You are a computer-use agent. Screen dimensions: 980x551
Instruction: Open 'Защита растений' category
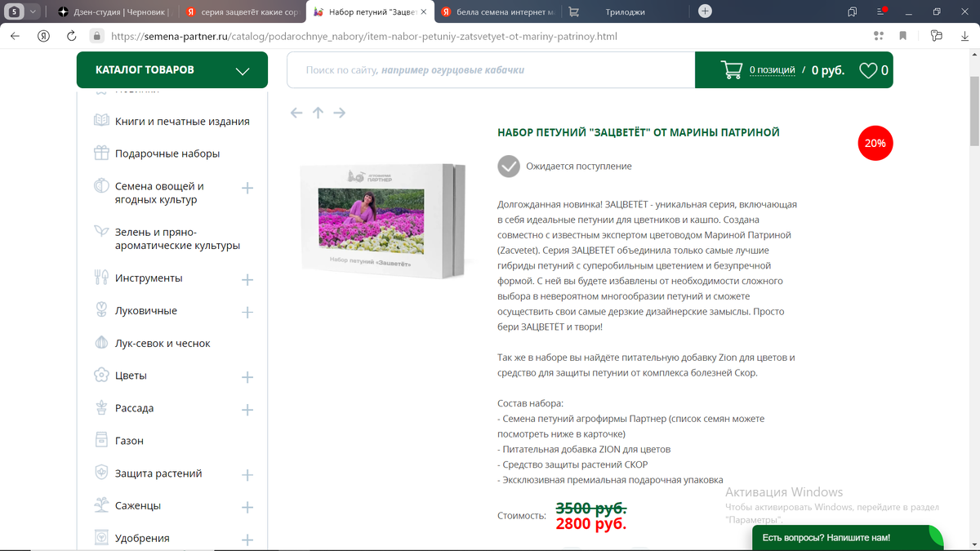point(158,473)
